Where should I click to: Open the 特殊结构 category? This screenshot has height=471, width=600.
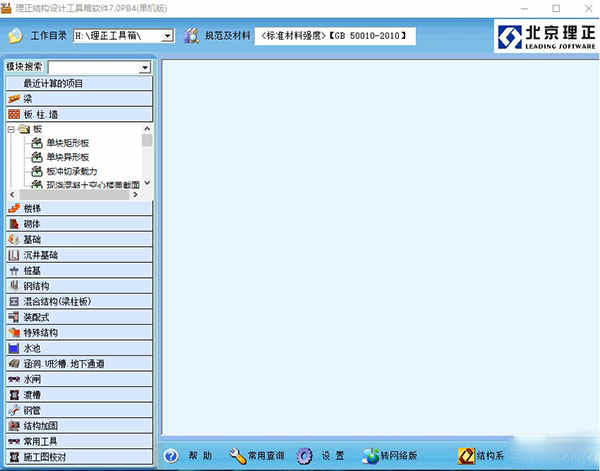coord(79,332)
